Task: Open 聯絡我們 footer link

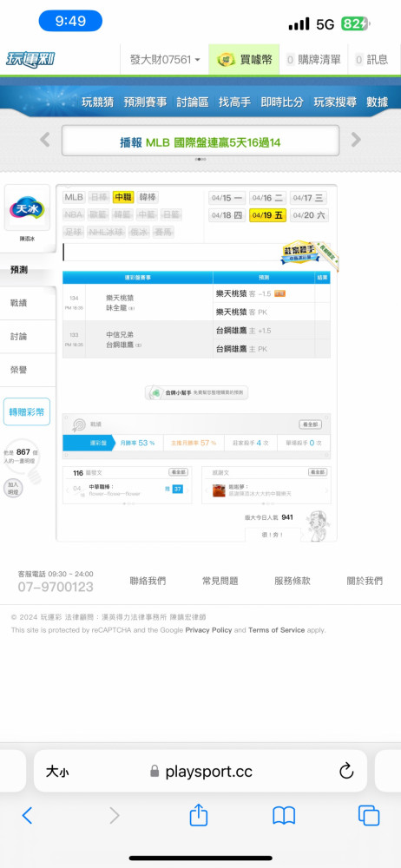Action: click(x=148, y=581)
